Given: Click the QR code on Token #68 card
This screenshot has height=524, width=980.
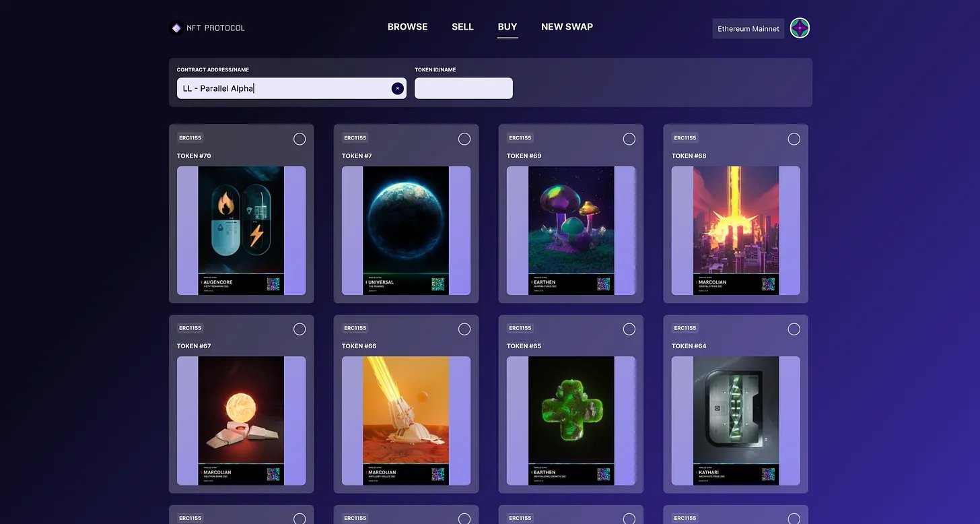Looking at the screenshot, I should 768,284.
